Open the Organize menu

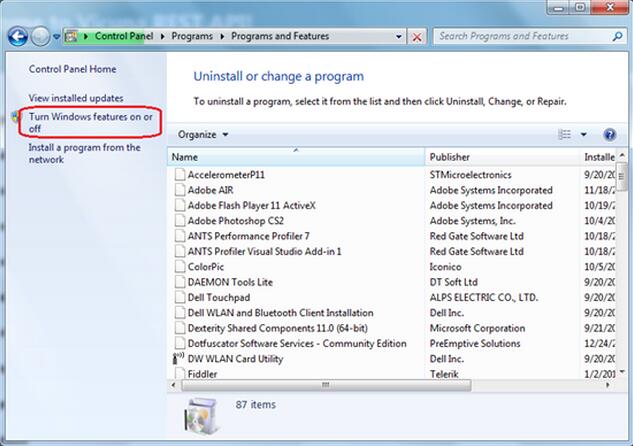click(203, 134)
